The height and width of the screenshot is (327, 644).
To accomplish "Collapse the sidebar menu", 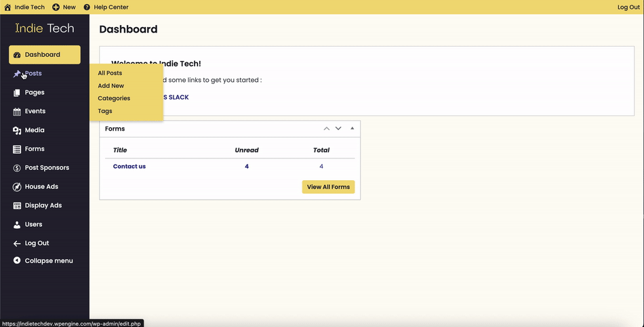I will pos(48,261).
